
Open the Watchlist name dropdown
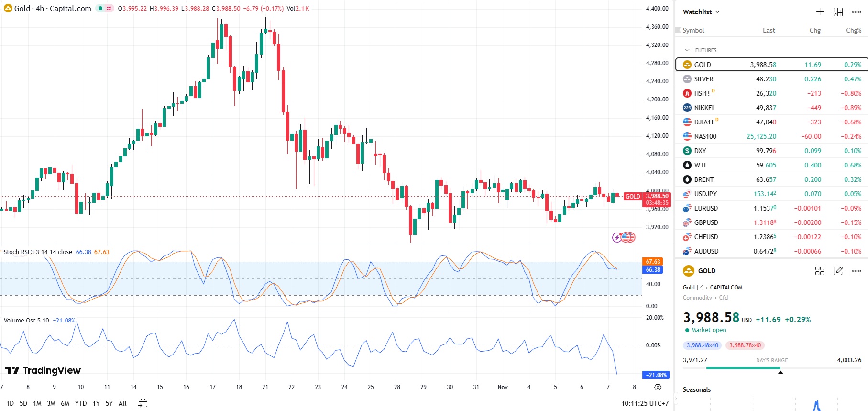(701, 12)
